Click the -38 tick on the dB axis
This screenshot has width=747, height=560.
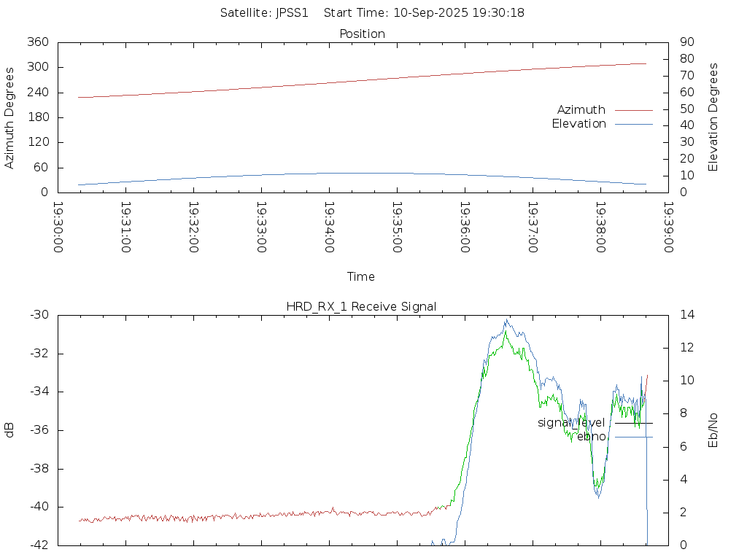39,469
